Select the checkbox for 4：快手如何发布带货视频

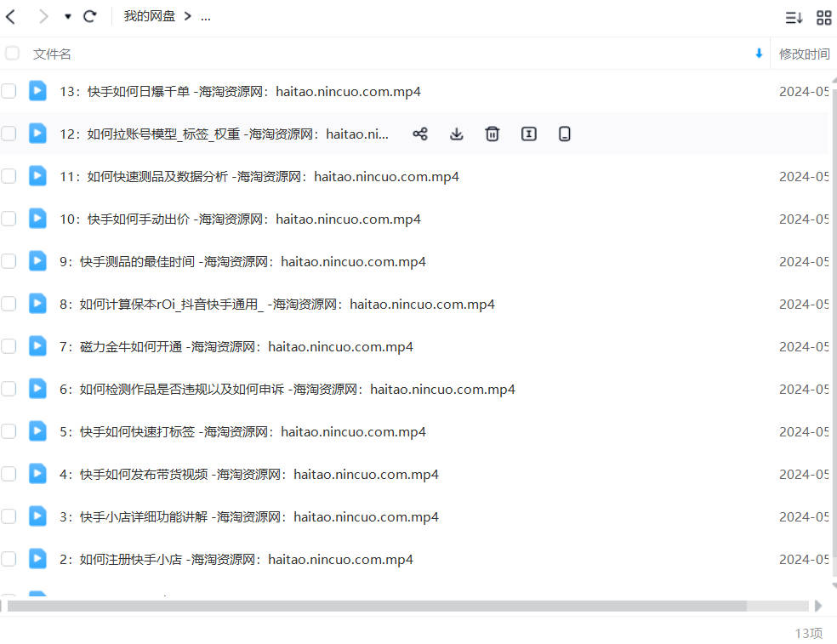(x=9, y=474)
